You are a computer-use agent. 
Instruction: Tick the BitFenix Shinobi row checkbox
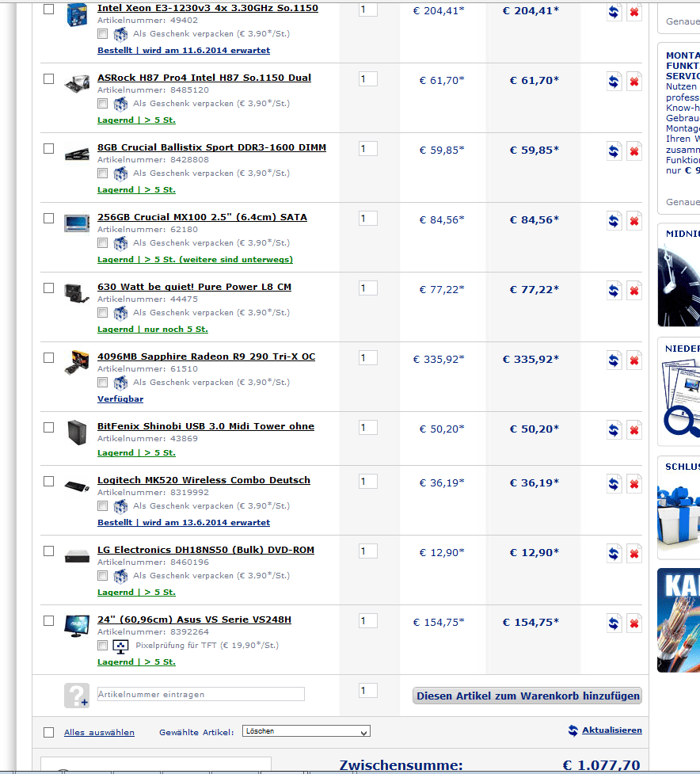[48, 427]
